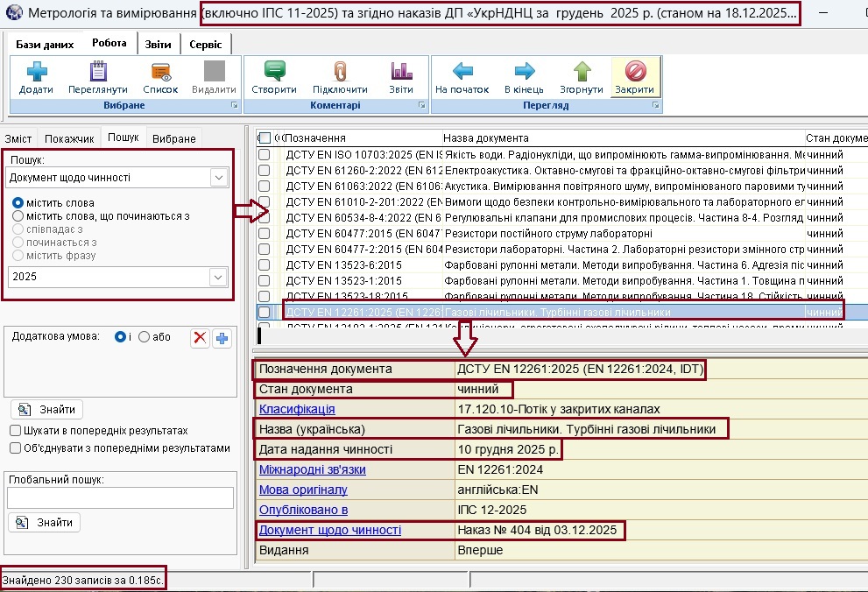Go back with На початок arrow
This screenshot has width=868, height=592.
click(x=462, y=72)
